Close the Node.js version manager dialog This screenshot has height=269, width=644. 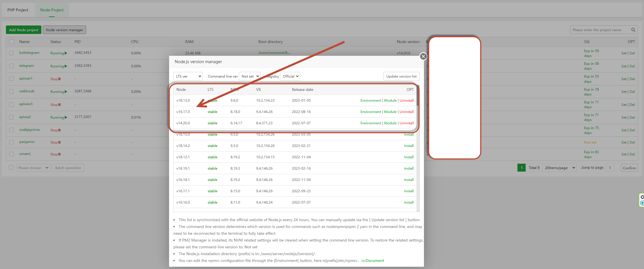point(423,56)
